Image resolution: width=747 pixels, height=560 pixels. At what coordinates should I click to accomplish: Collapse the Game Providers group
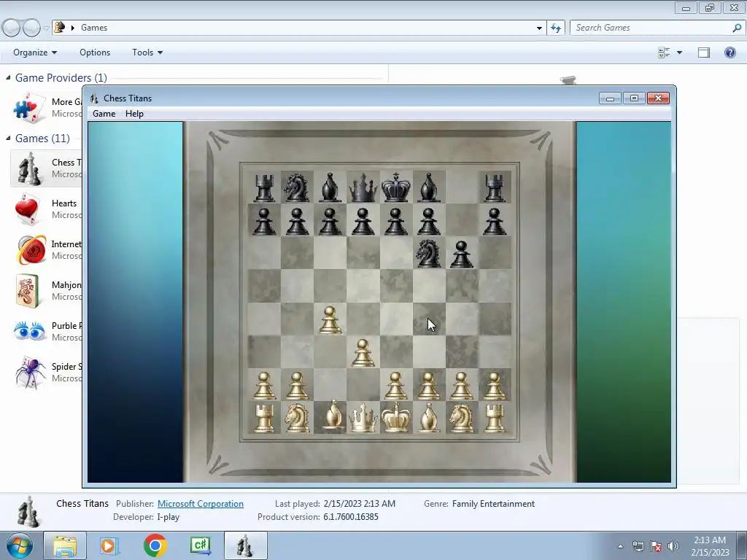click(x=8, y=77)
